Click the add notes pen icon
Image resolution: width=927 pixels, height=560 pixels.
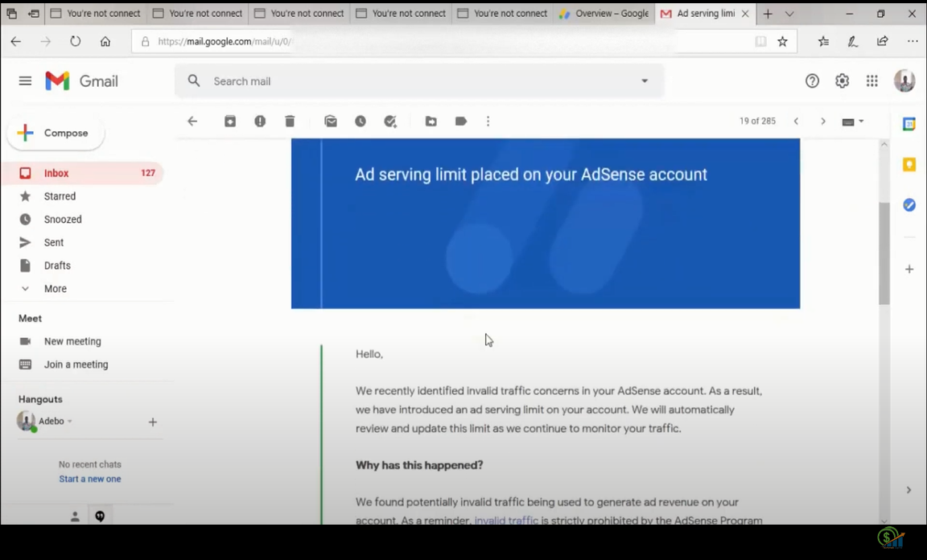coord(852,41)
